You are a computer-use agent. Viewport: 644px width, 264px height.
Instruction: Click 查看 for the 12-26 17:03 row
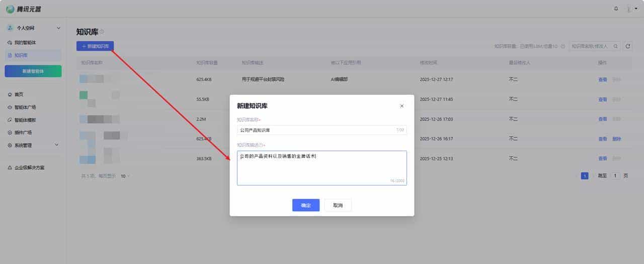[603, 119]
